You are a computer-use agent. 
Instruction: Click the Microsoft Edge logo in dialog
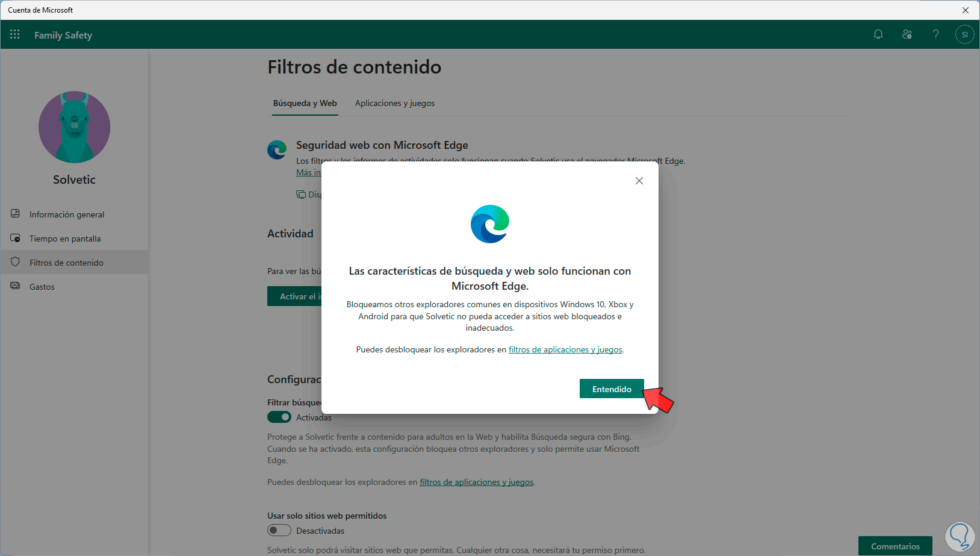tap(490, 224)
